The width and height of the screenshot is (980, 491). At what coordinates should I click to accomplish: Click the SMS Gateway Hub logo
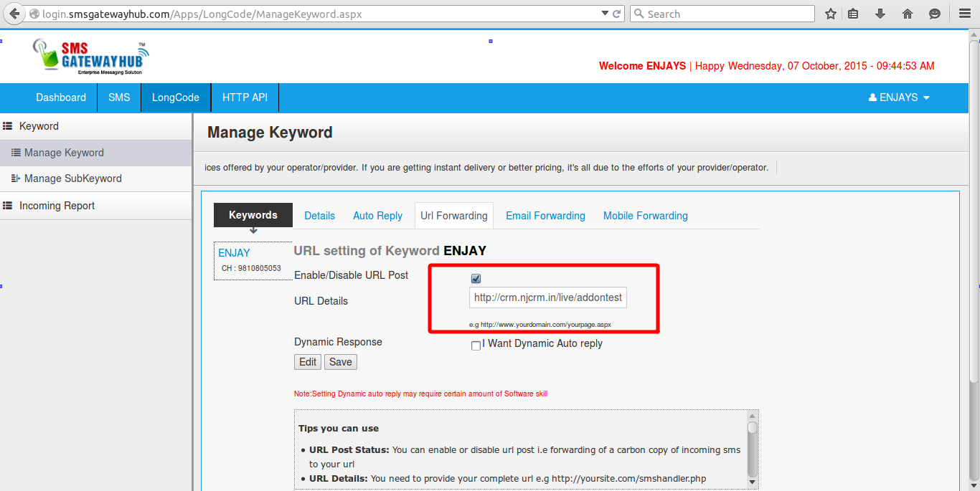click(x=90, y=57)
